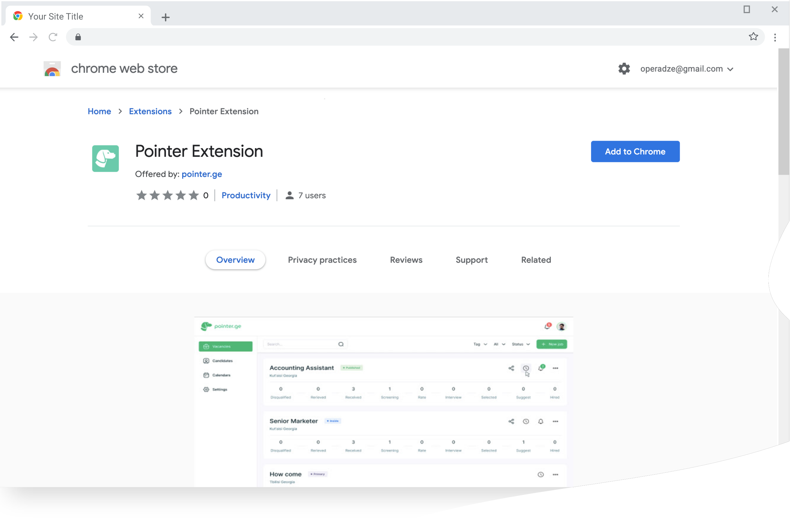
Task: Click the user avatar in the preview
Action: coord(562,326)
